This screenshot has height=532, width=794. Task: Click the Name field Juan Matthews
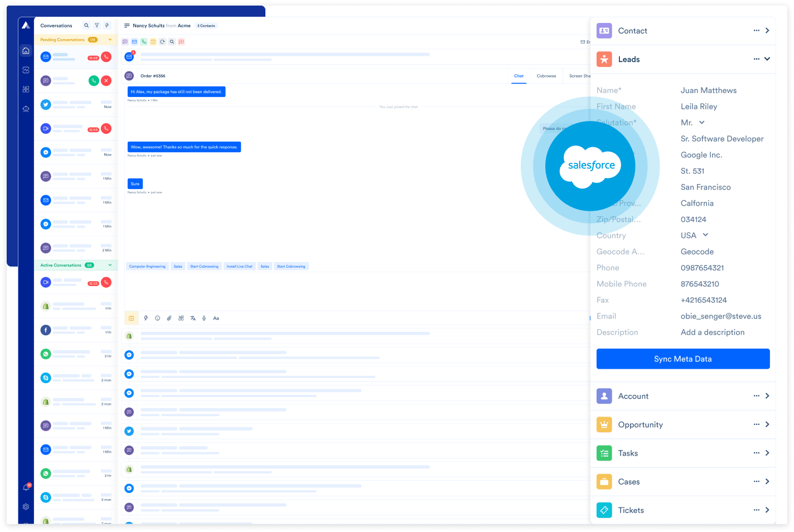point(709,90)
